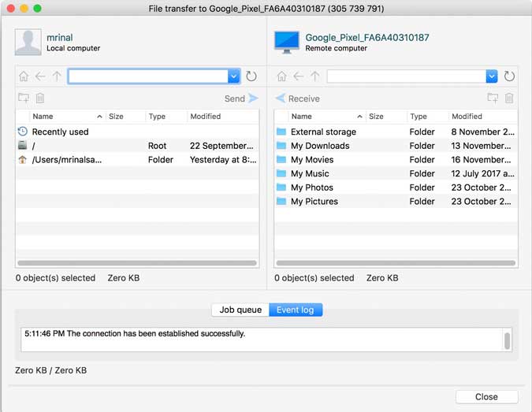Image resolution: width=532 pixels, height=412 pixels.
Task: Click the connection established log entry
Action: [x=135, y=334]
